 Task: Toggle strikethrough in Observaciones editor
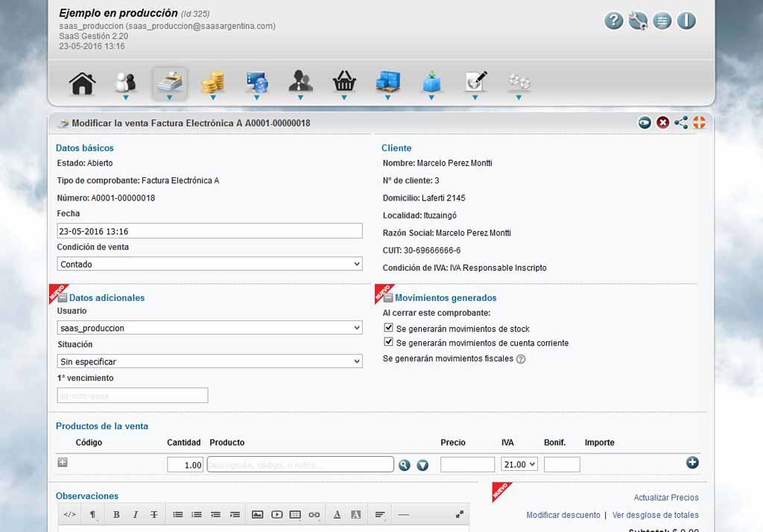coord(153,514)
